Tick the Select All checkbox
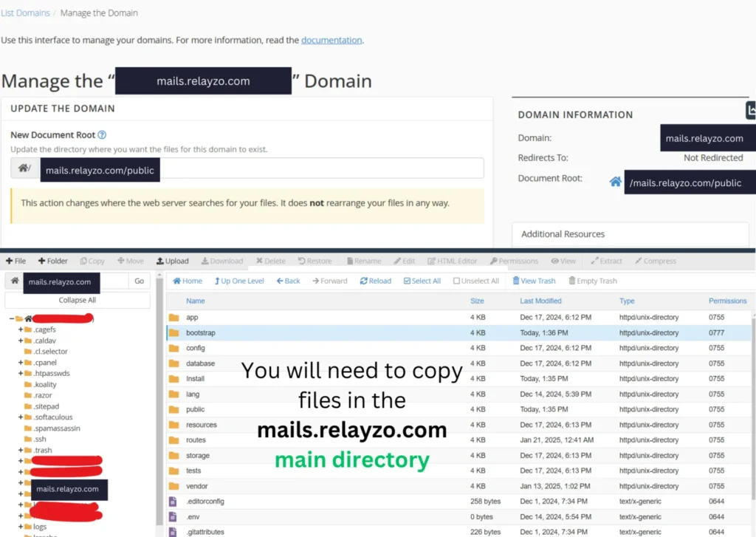 (x=408, y=281)
